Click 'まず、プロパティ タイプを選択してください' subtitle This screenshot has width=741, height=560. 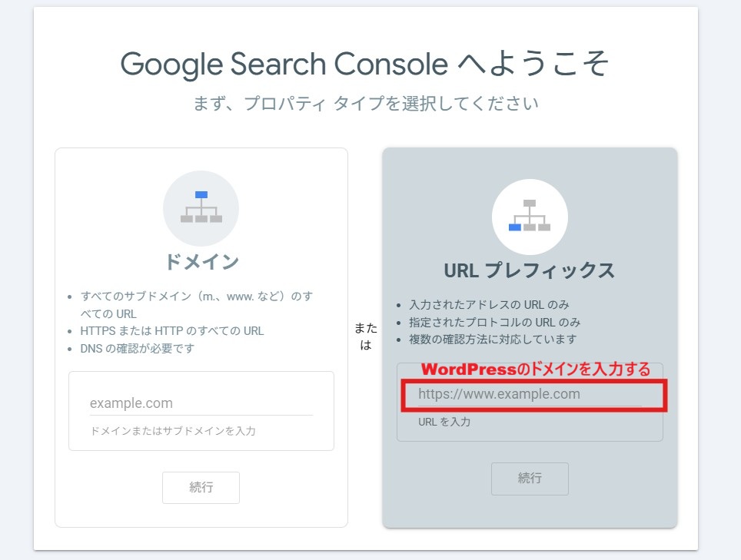coord(366,104)
